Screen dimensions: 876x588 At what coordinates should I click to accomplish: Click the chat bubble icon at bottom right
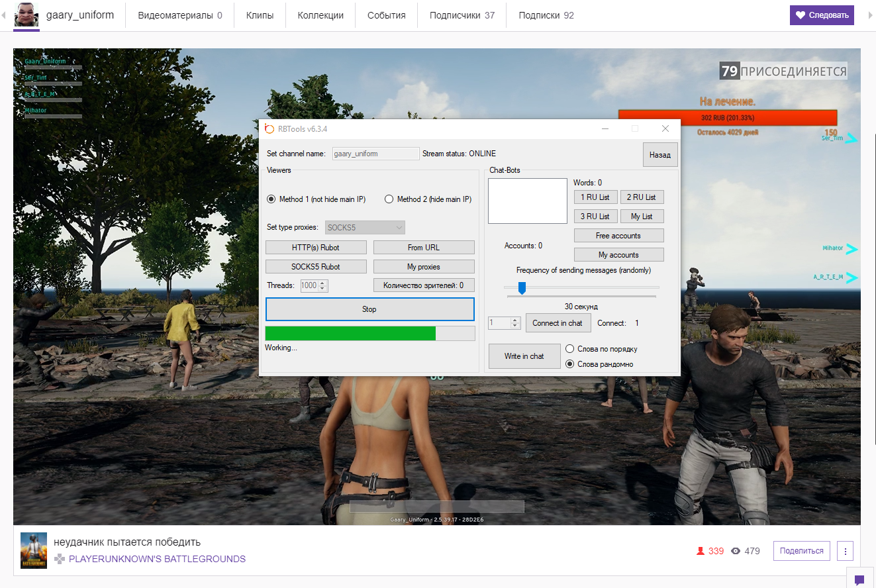point(859,580)
